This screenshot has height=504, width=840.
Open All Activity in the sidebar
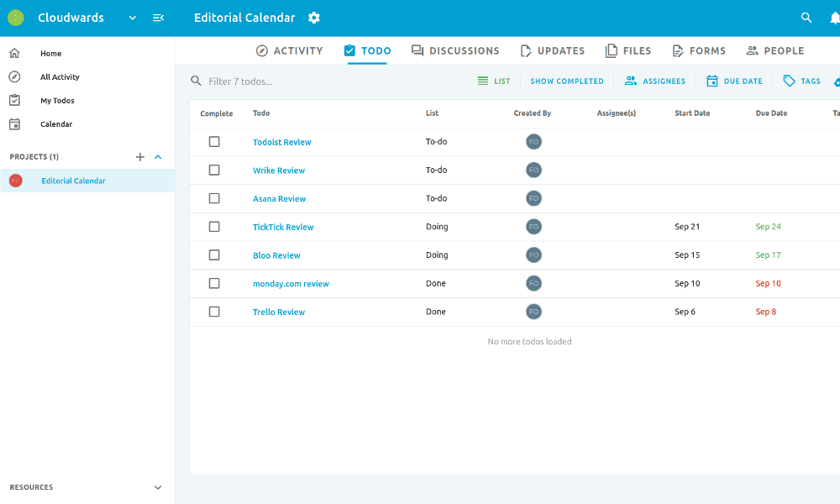pos(60,77)
